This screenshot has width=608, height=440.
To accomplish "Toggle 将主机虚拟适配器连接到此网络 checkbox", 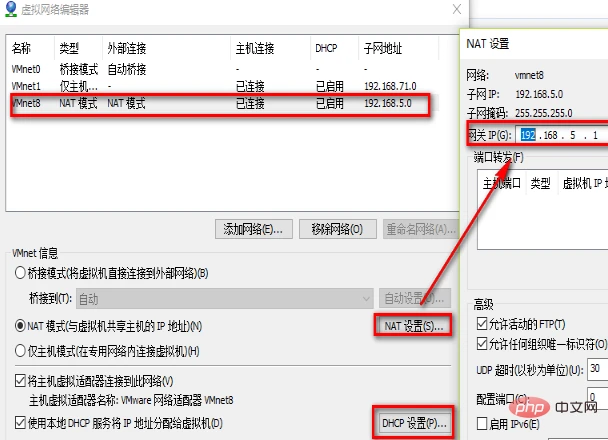I will coord(20,380).
